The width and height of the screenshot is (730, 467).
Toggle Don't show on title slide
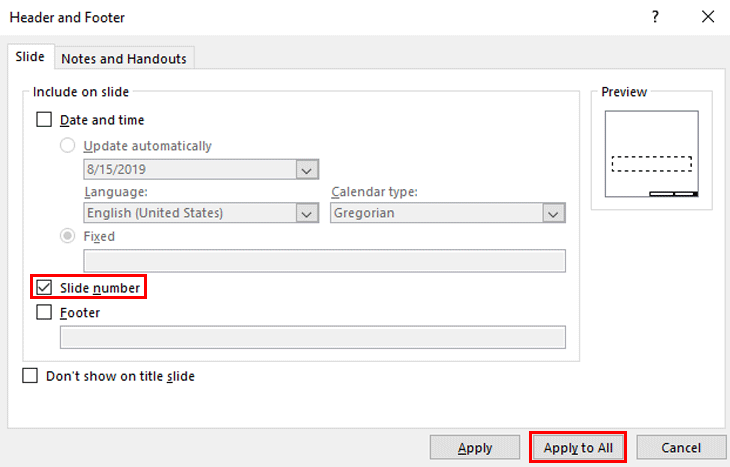(x=30, y=376)
